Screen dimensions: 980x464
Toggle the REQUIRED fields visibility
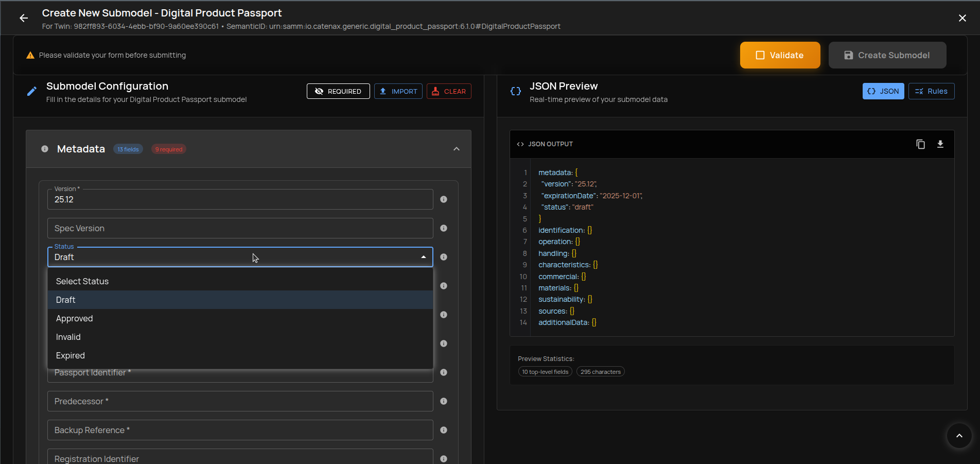tap(338, 91)
